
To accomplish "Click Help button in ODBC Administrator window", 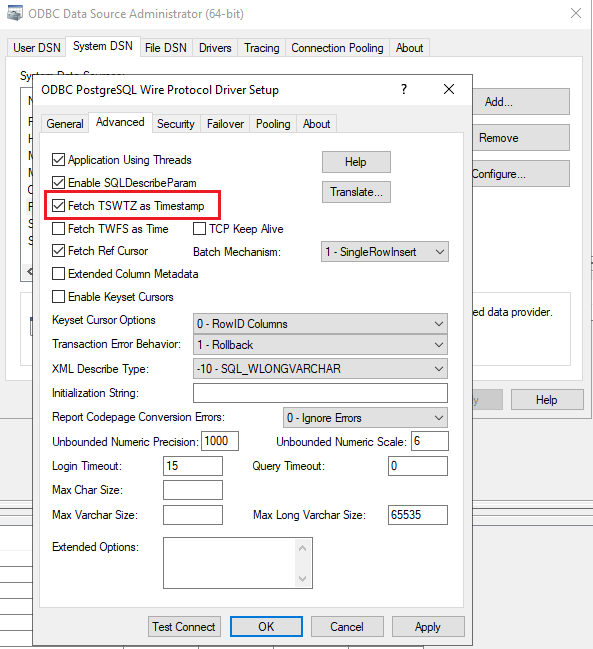I will (547, 399).
